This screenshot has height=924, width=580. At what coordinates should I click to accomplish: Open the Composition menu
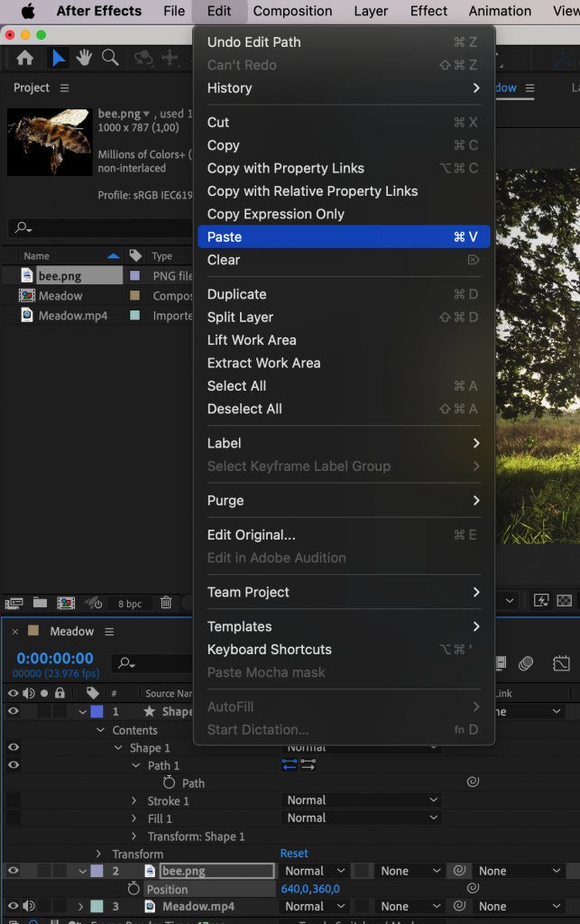(292, 11)
